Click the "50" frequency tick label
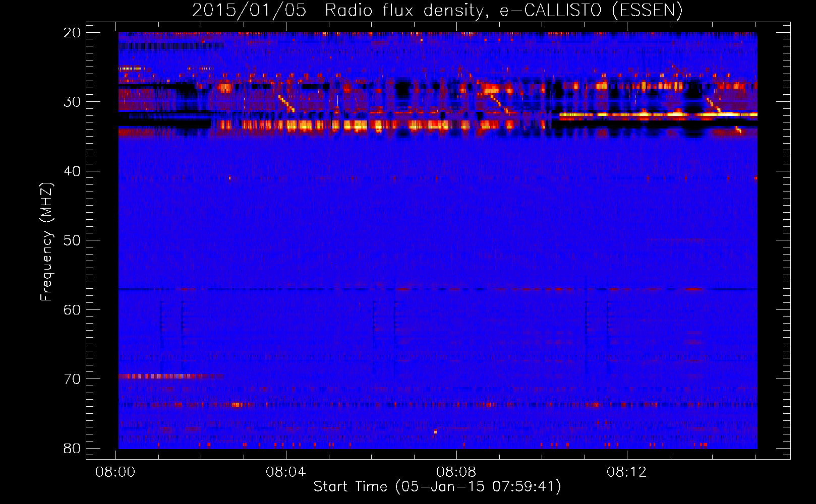Viewport: 816px width, 504px height. (x=73, y=240)
